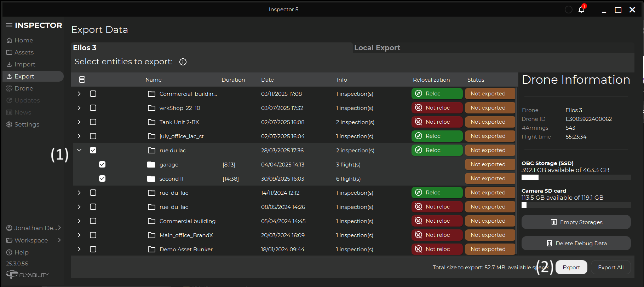Expand the Workspace submenu in sidebar

click(x=59, y=240)
